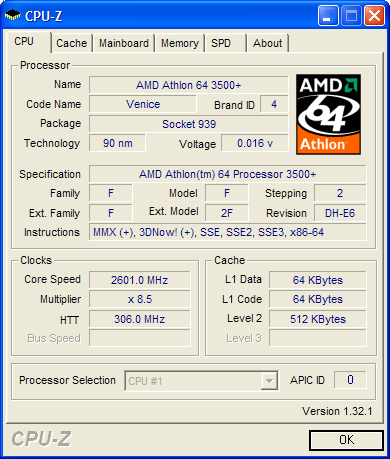This screenshot has height=459, width=390.
Task: Open the Processor Selection dropdown arrow
Action: [x=269, y=381]
